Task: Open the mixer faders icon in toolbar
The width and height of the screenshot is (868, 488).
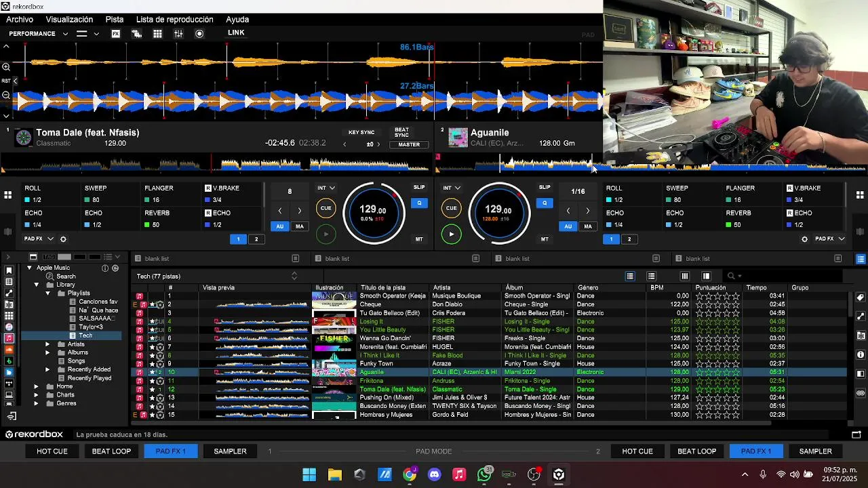Action: tap(178, 34)
